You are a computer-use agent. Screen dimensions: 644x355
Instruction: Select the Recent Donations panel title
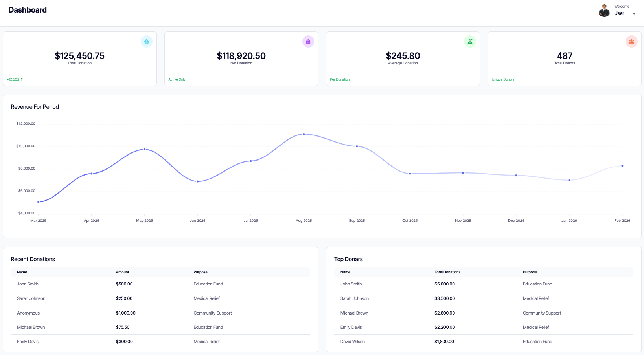33,259
